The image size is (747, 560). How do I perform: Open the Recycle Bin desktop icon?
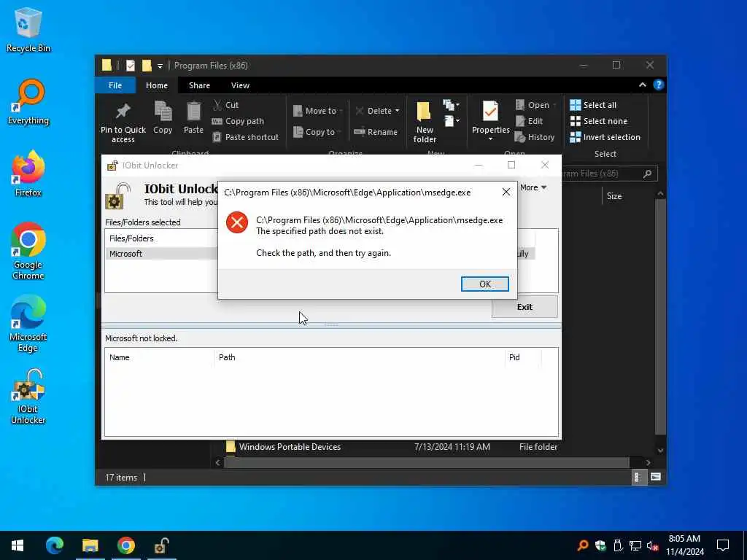pos(28,31)
